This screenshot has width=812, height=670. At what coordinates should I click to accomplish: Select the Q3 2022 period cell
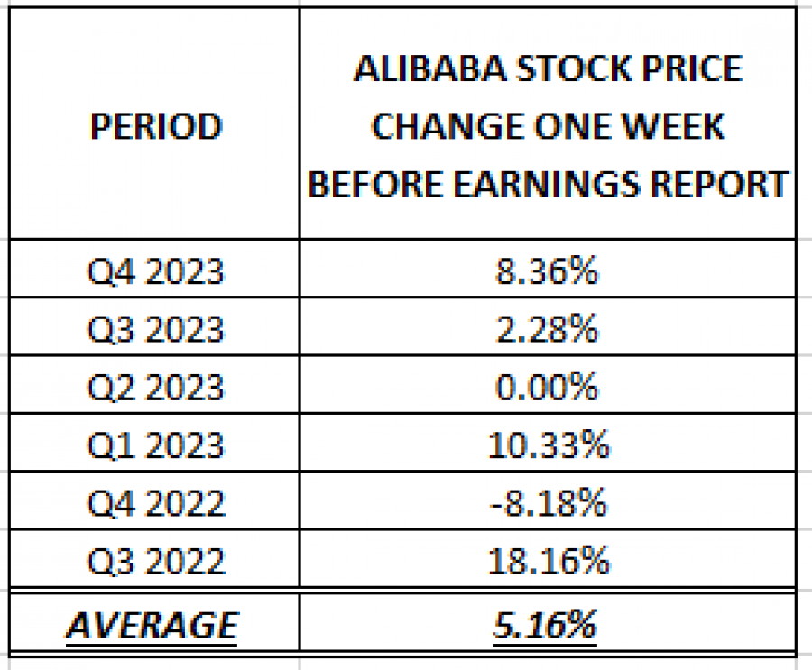pos(154,558)
